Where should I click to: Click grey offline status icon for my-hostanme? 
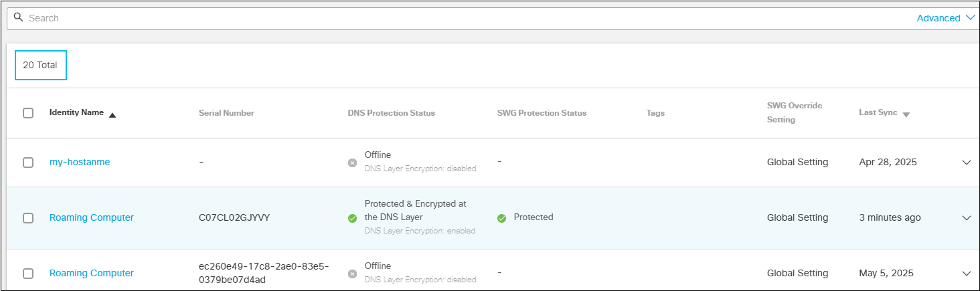click(x=352, y=163)
